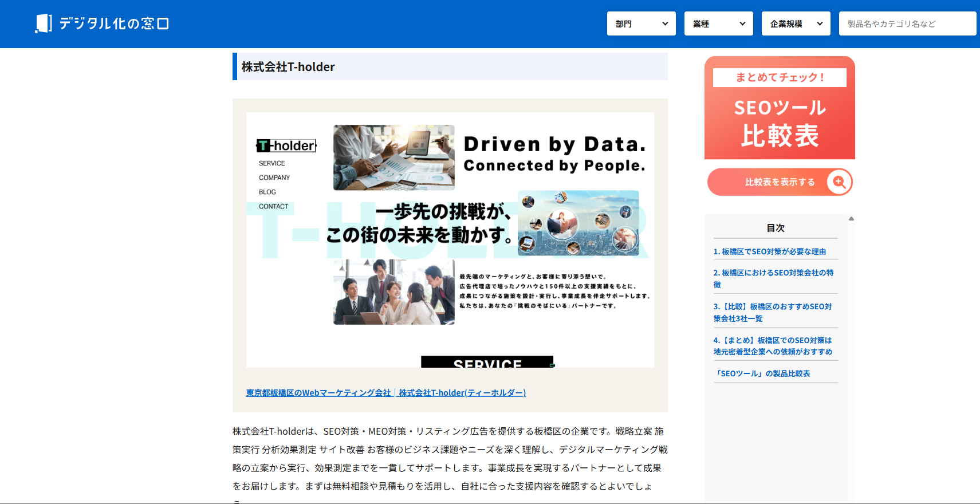The height and width of the screenshot is (504, 980).
Task: Expand the 業種 dropdown menu
Action: (x=718, y=23)
